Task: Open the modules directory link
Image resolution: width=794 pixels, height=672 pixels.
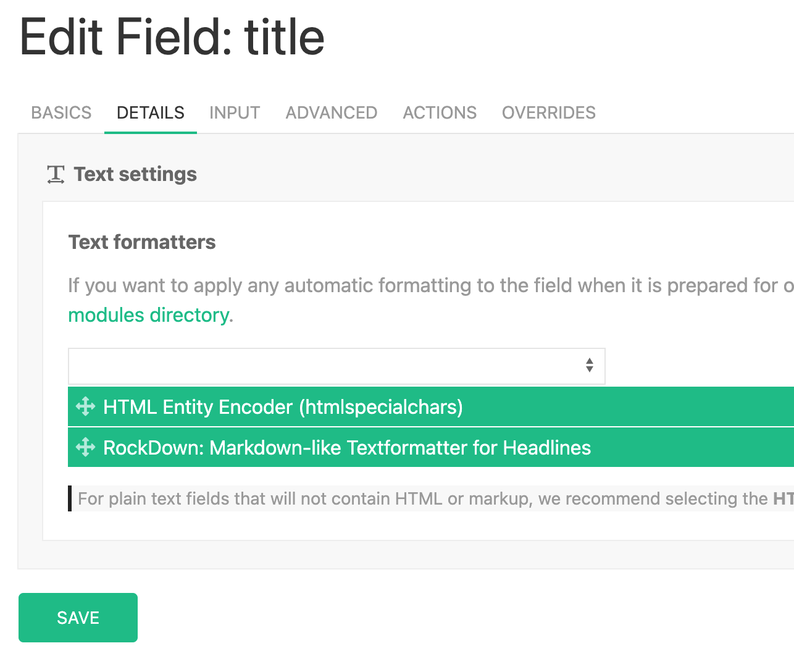Action: pyautogui.click(x=149, y=315)
